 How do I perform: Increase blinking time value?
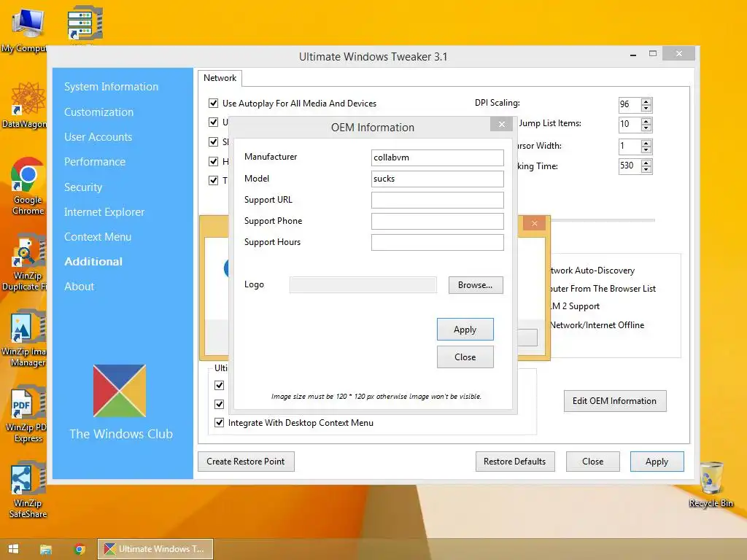tap(646, 163)
